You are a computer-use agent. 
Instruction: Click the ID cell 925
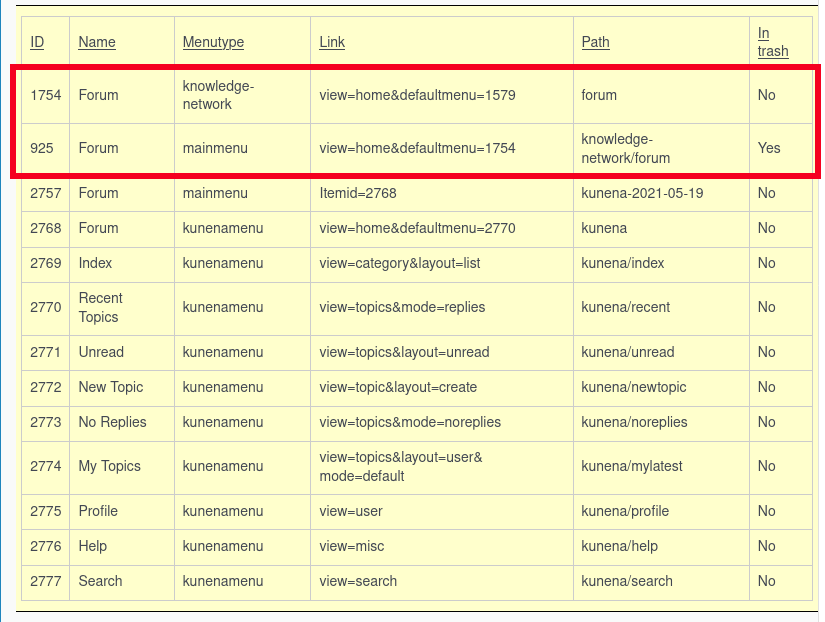pos(42,148)
